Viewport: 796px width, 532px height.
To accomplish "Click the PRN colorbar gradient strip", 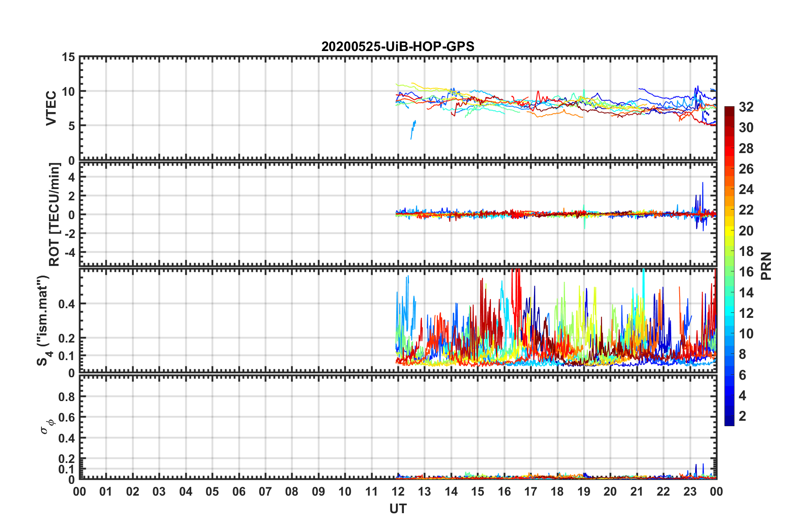I will [729, 266].
